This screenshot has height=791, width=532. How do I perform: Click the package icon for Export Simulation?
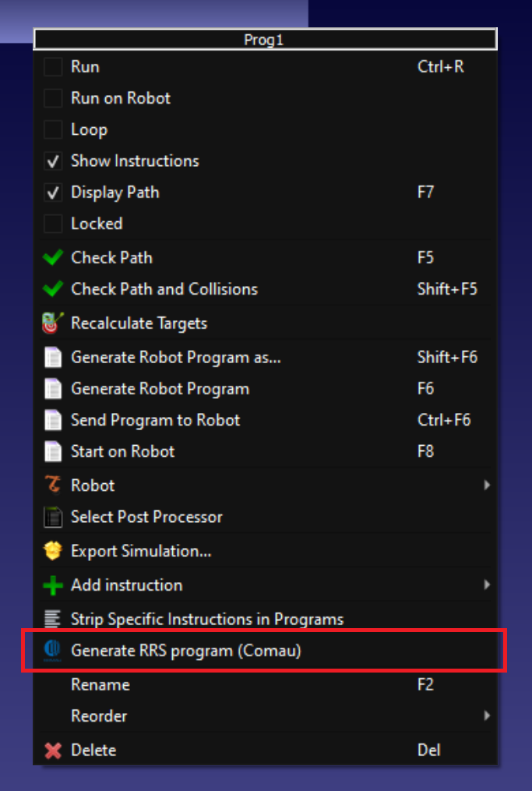tap(53, 551)
